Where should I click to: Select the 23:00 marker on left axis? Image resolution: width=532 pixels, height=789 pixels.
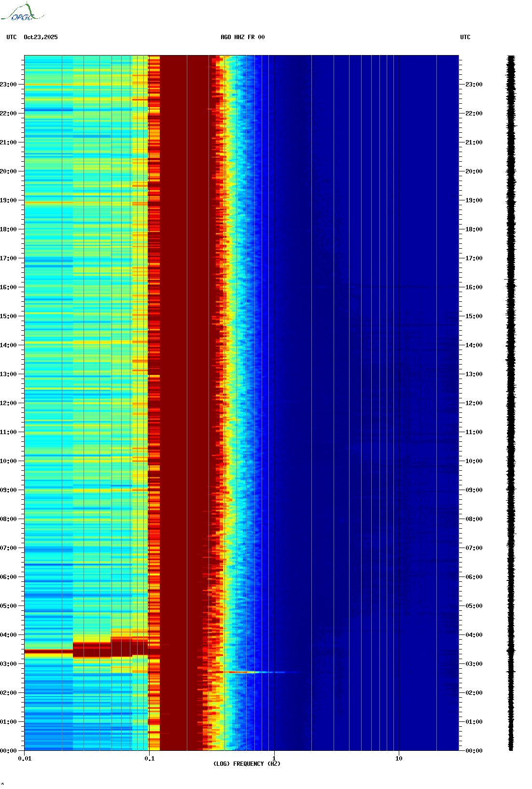8,85
